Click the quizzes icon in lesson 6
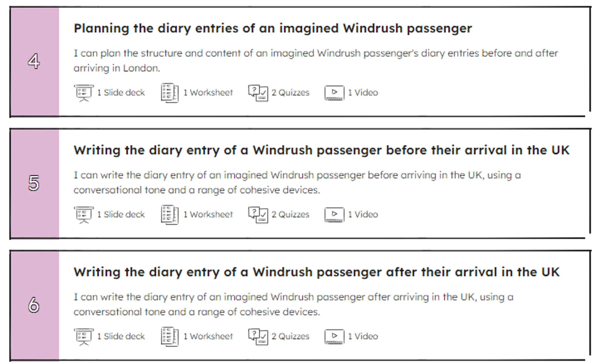Screen dimensions: 599x364 [x=258, y=337]
